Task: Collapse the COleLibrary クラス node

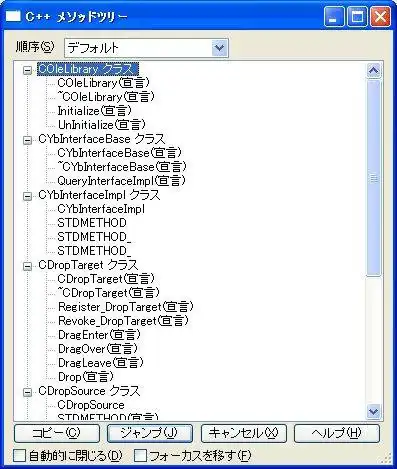Action: (x=27, y=70)
